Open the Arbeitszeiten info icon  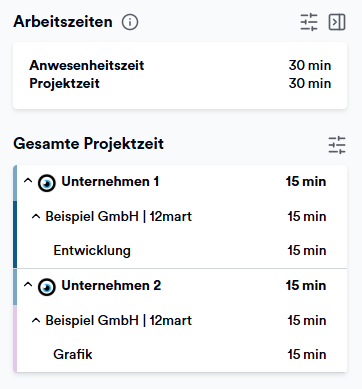[130, 22]
